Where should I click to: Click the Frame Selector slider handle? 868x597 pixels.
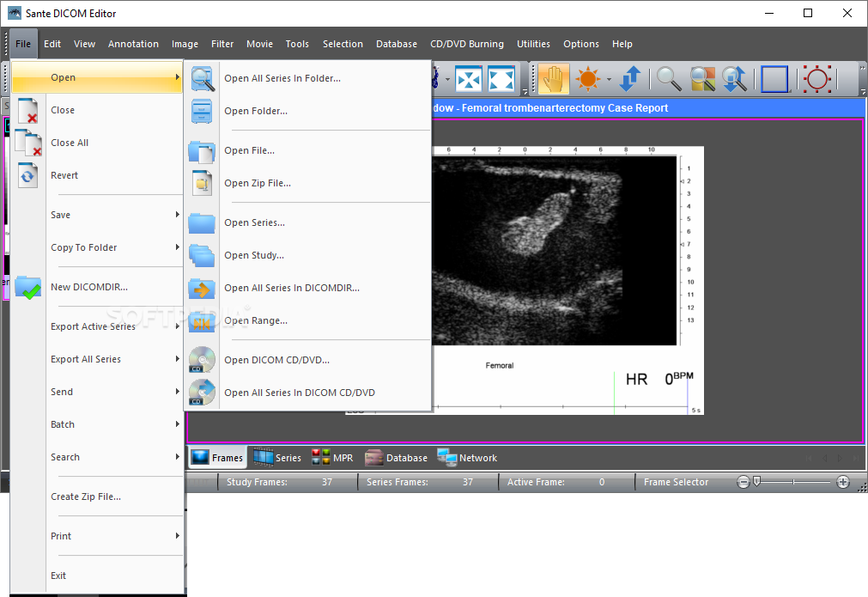756,481
